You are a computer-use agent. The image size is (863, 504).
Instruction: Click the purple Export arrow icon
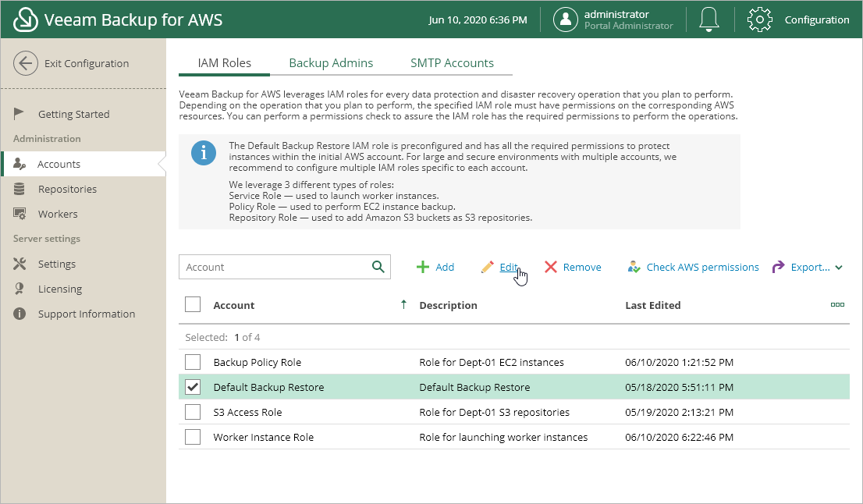coord(778,267)
